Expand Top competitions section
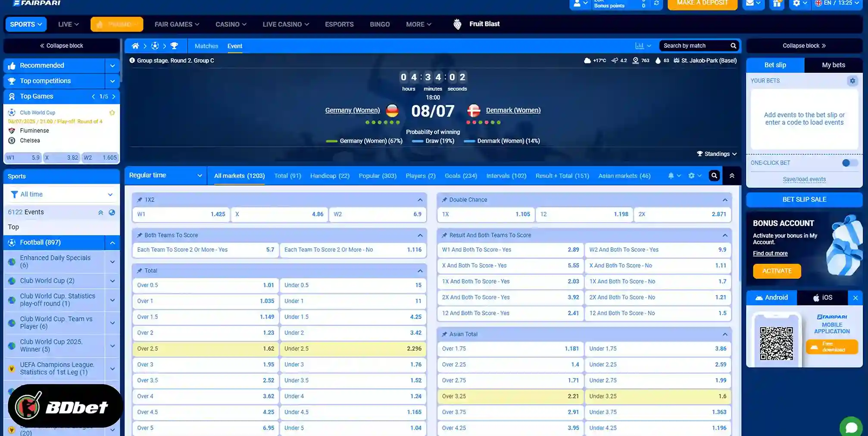Viewport: 868px width, 436px height. [112, 81]
